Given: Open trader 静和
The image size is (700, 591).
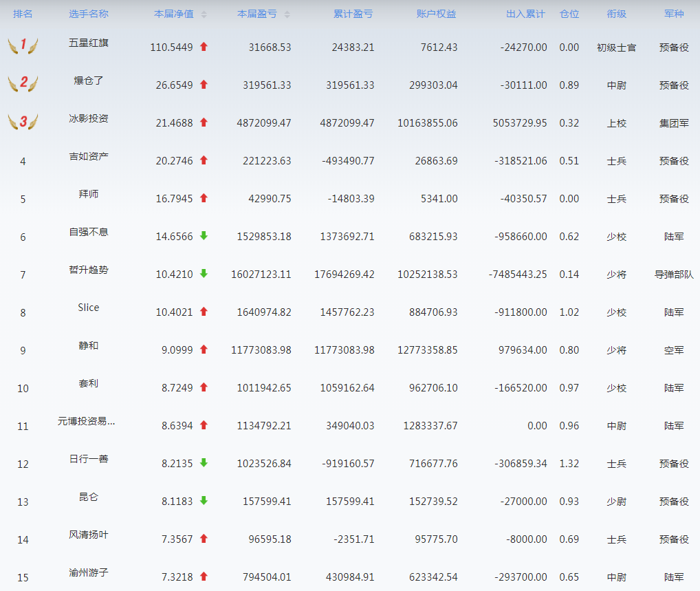Looking at the screenshot, I should (x=89, y=345).
